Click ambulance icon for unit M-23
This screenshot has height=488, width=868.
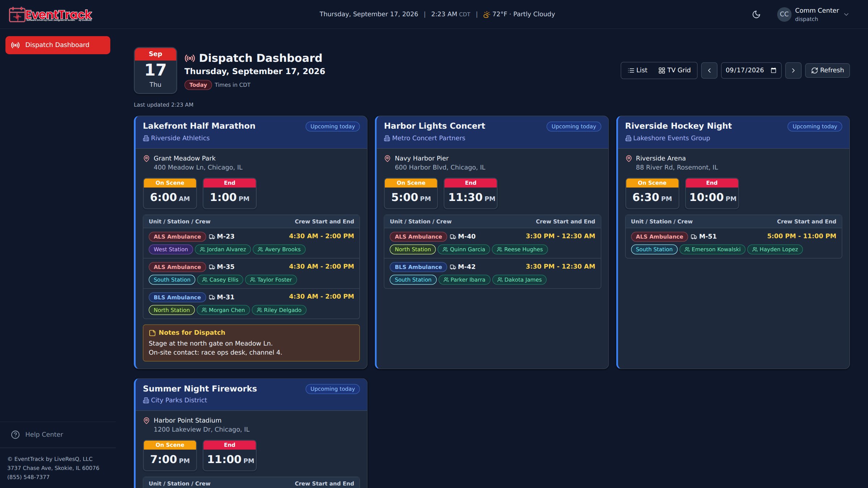pyautogui.click(x=212, y=237)
